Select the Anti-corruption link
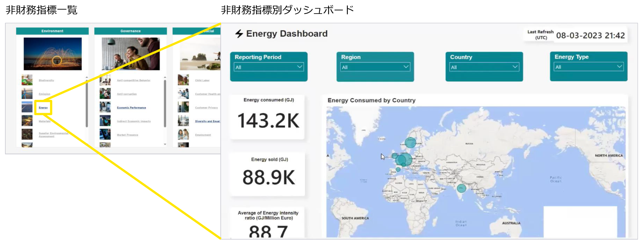The height and width of the screenshot is (246, 644). tap(127, 94)
